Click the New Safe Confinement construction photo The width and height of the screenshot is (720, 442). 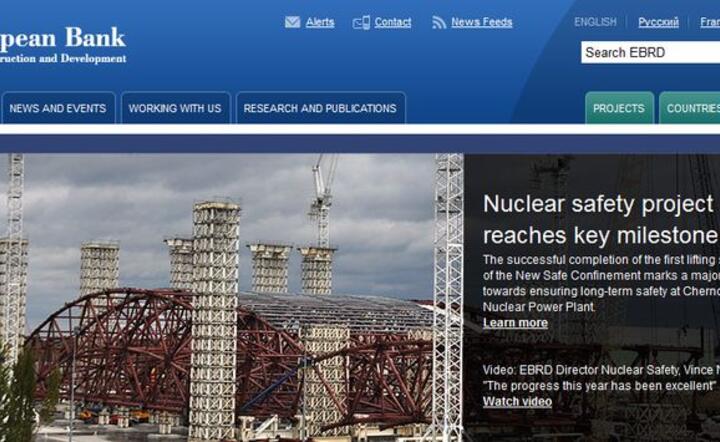[232, 297]
